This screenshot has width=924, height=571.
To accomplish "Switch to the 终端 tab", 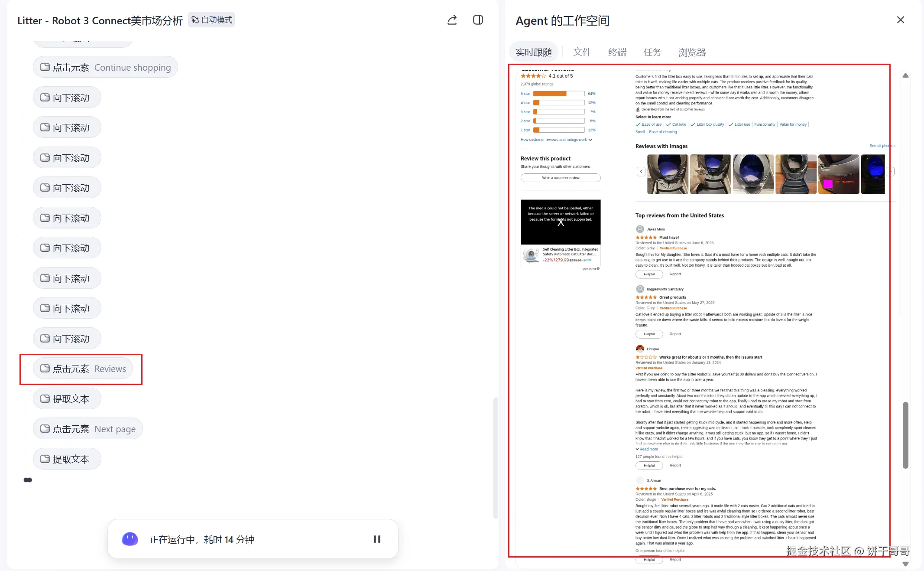I will point(617,52).
